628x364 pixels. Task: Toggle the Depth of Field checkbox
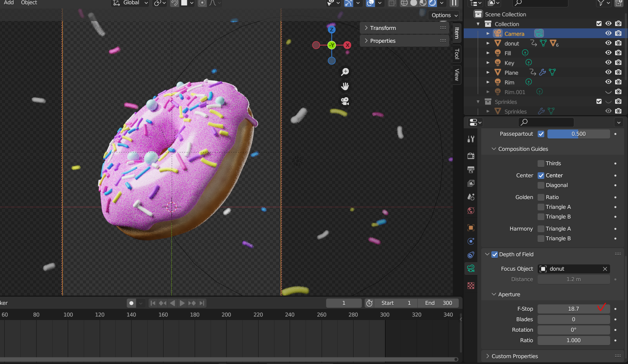click(495, 254)
